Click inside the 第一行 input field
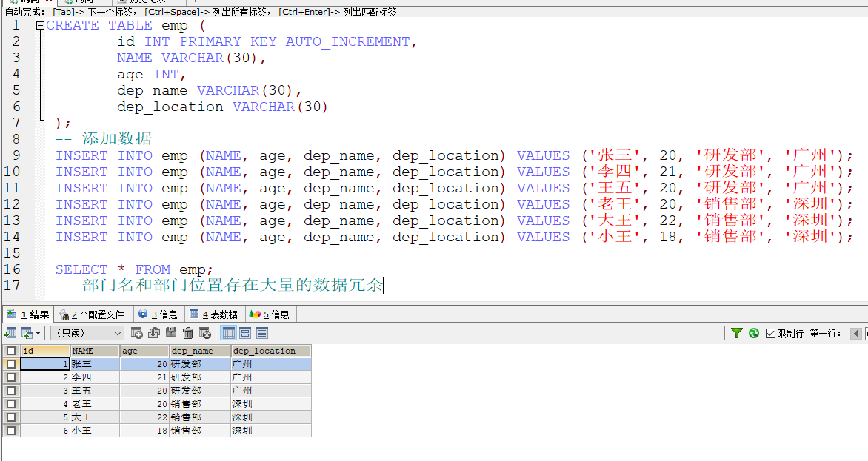The width and height of the screenshot is (868, 461). point(865,334)
